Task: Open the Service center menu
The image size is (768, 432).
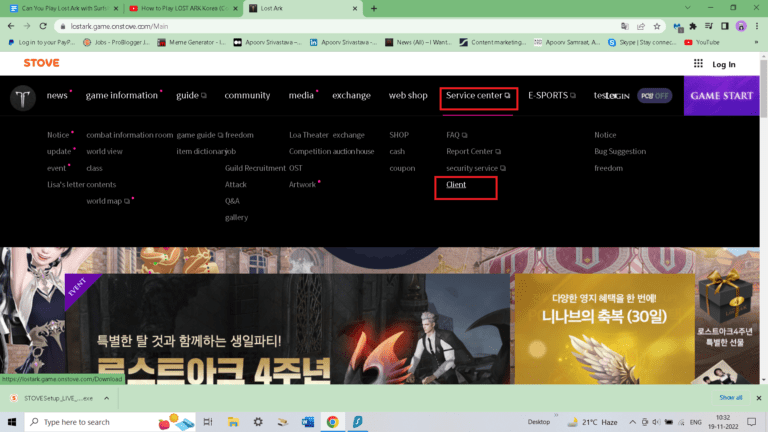Action: [477, 96]
